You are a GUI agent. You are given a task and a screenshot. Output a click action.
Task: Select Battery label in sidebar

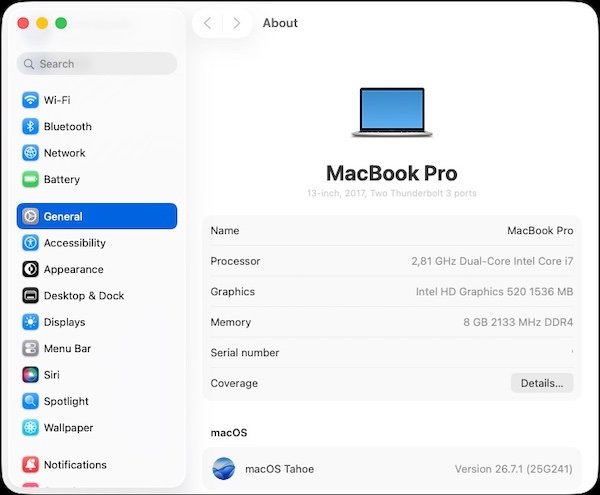click(62, 179)
